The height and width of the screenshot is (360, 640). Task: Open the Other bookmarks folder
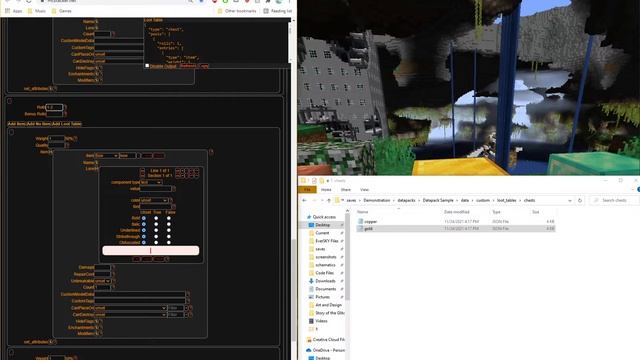(237, 11)
